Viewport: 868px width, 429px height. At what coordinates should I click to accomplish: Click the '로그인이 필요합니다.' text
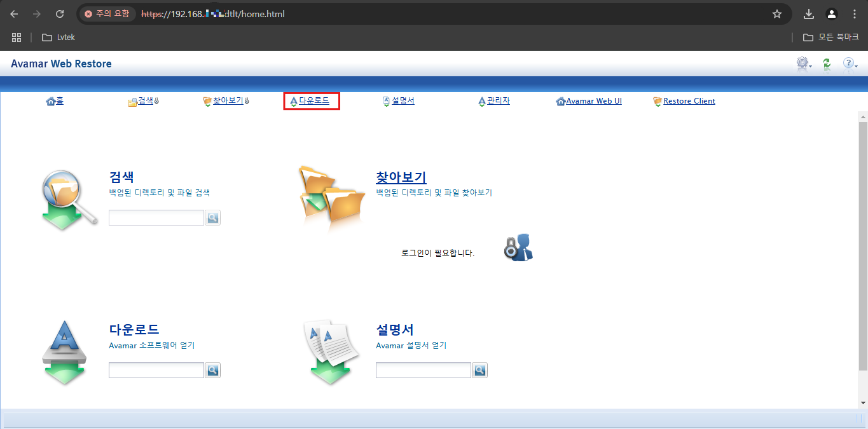(438, 253)
